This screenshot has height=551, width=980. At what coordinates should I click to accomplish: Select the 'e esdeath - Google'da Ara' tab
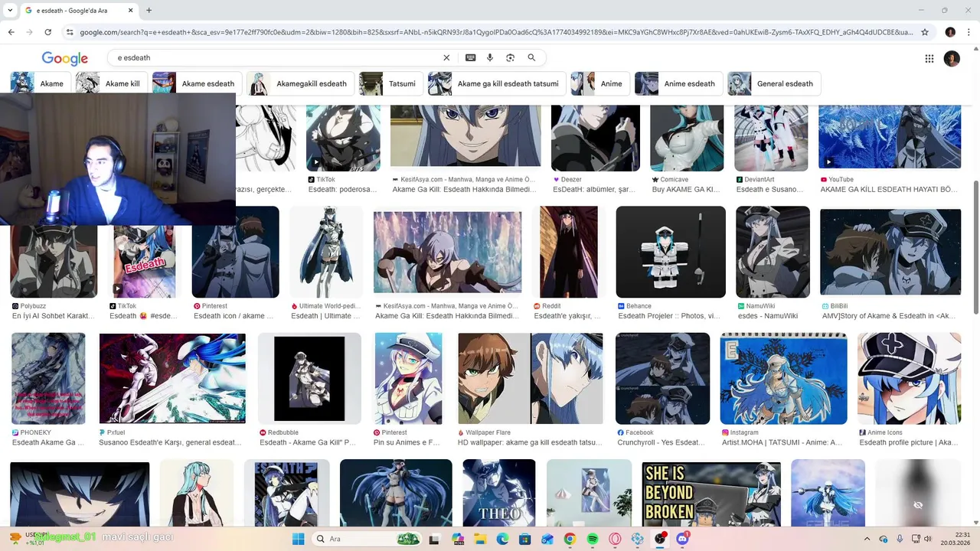(x=79, y=10)
